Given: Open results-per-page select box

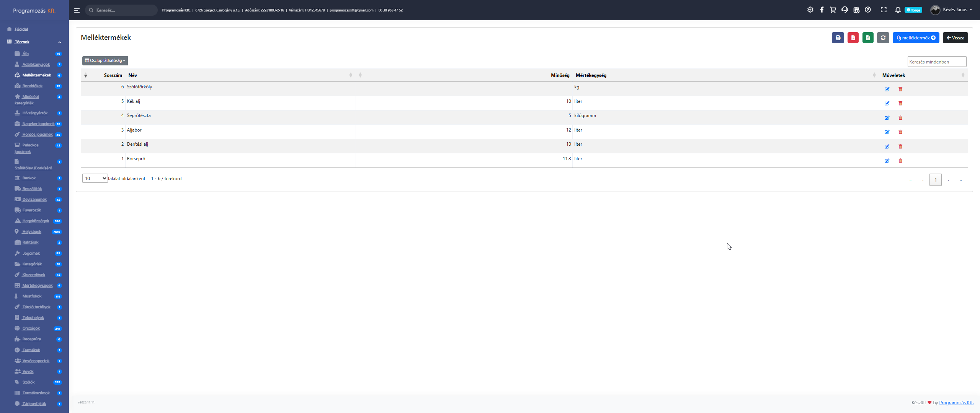Looking at the screenshot, I should (95, 179).
